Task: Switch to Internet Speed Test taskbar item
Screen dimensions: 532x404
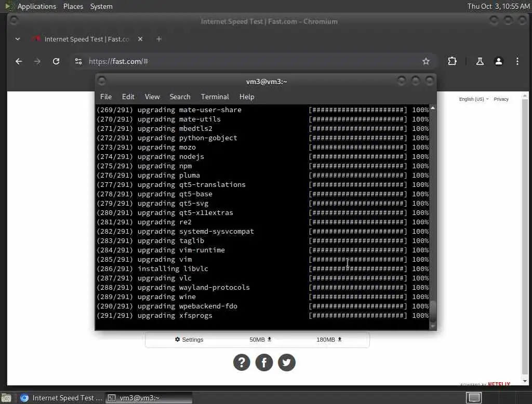Action: pyautogui.click(x=61, y=398)
